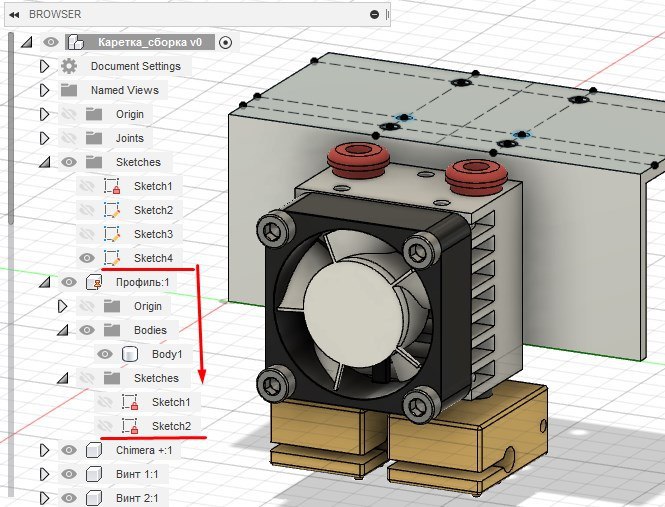Show hidden Sketch3 using its eye icon
This screenshot has width=665, height=507.
[87, 234]
